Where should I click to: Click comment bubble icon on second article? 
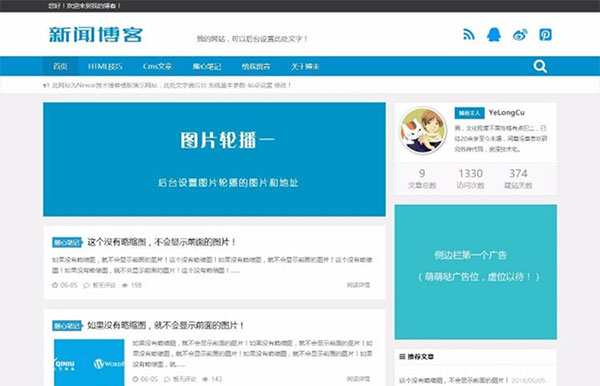[x=167, y=379]
